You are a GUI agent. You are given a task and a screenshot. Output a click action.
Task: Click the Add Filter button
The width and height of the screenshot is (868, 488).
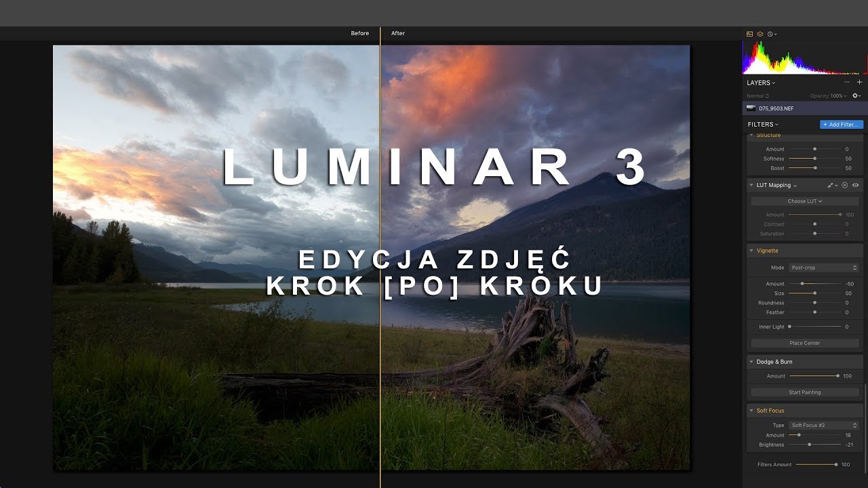842,125
